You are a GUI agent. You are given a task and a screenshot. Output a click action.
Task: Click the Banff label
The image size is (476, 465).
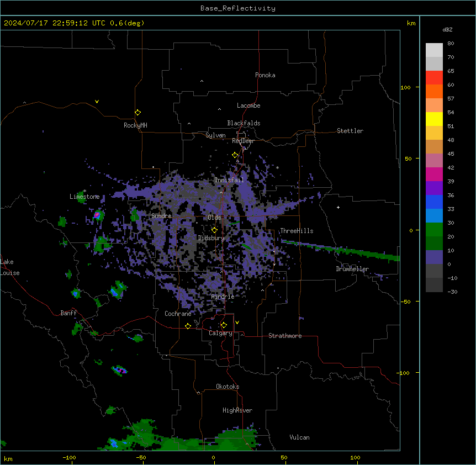pyautogui.click(x=68, y=313)
